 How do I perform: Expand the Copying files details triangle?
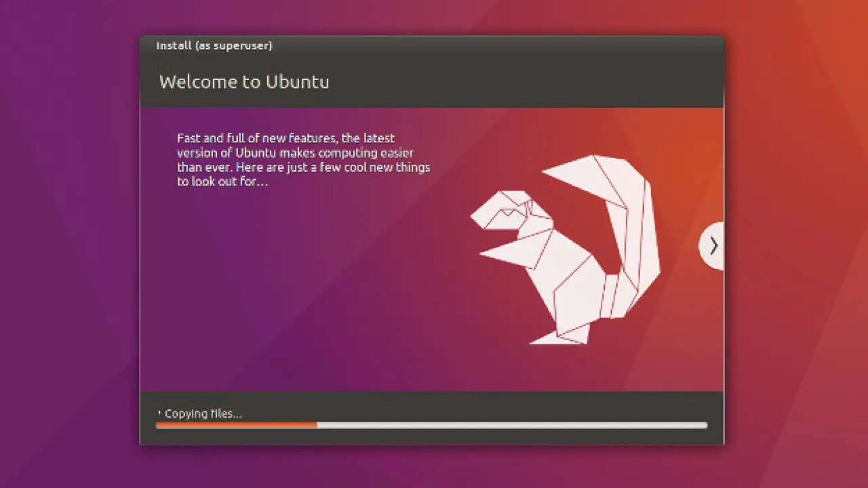tap(159, 413)
